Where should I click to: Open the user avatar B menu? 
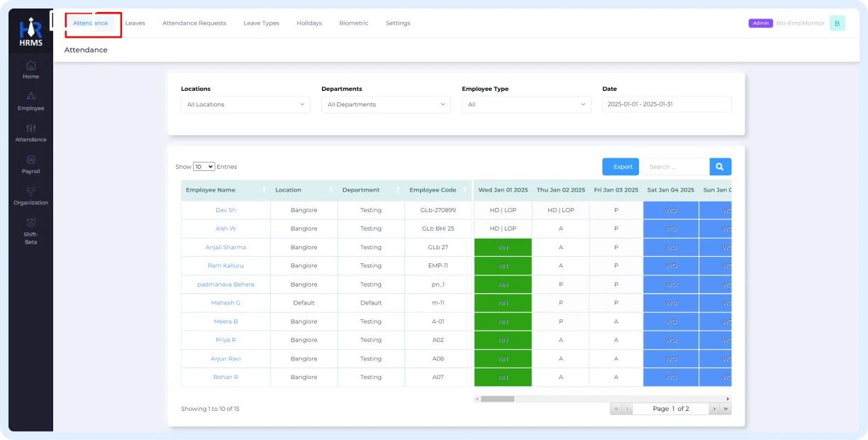coord(837,23)
